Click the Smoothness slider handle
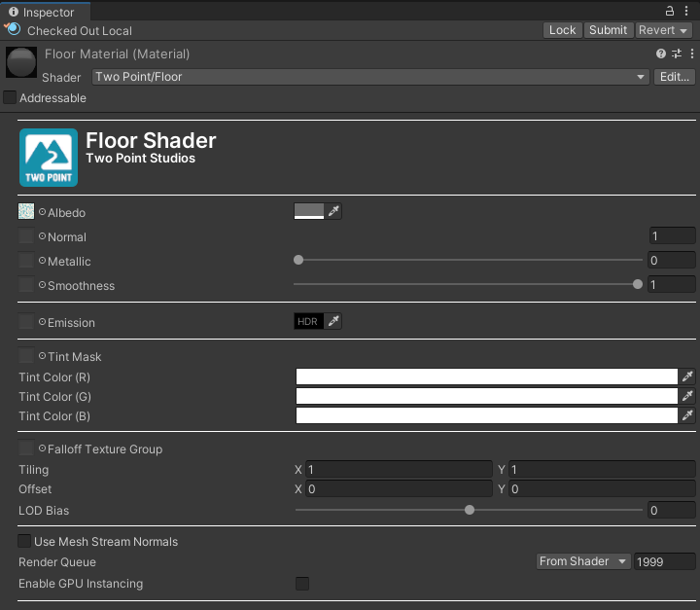 point(638,284)
